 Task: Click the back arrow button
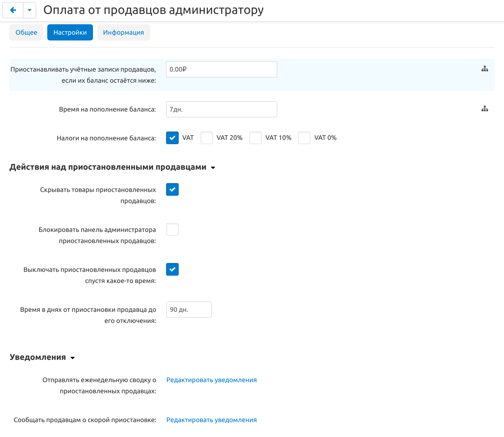(x=13, y=10)
